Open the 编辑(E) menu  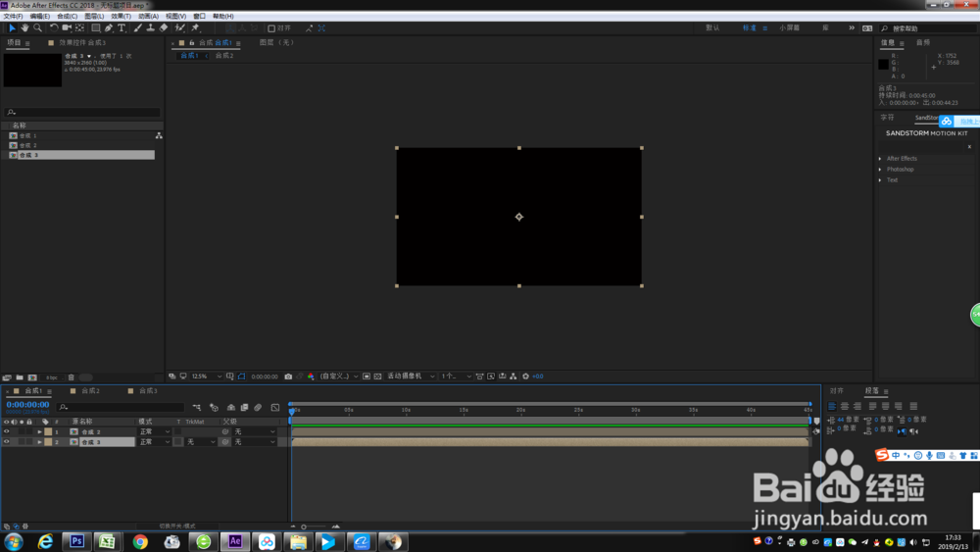point(39,17)
